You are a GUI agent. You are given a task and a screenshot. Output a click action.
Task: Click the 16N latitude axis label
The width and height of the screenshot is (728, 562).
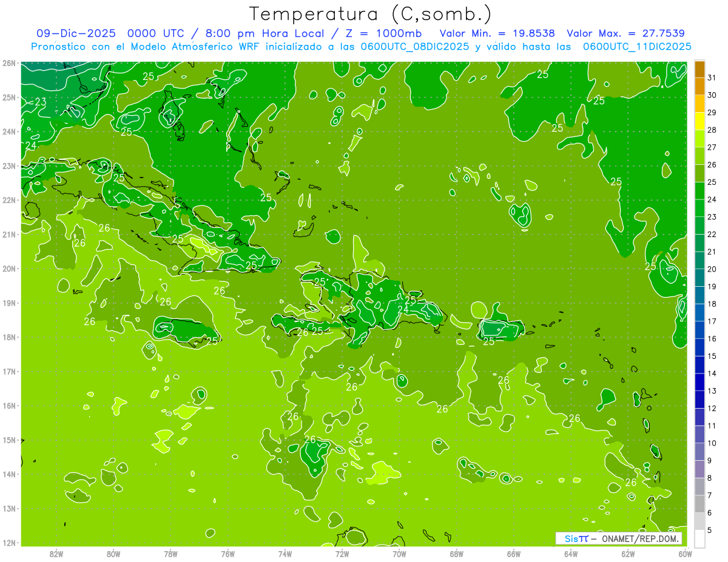(9, 406)
